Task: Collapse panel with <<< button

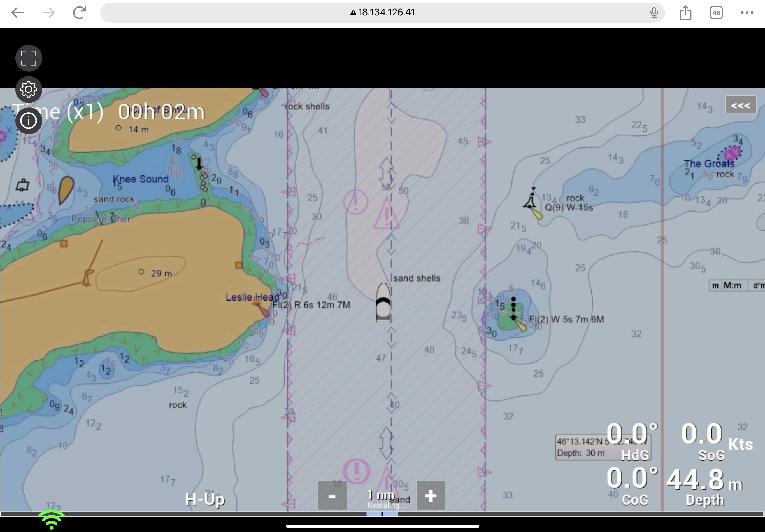Action: pos(740,105)
